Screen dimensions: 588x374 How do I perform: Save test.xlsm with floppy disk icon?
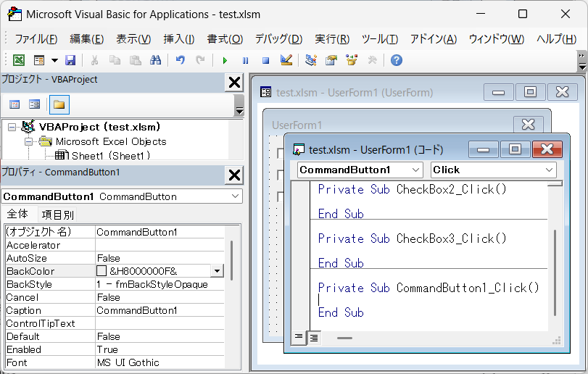pyautogui.click(x=70, y=60)
